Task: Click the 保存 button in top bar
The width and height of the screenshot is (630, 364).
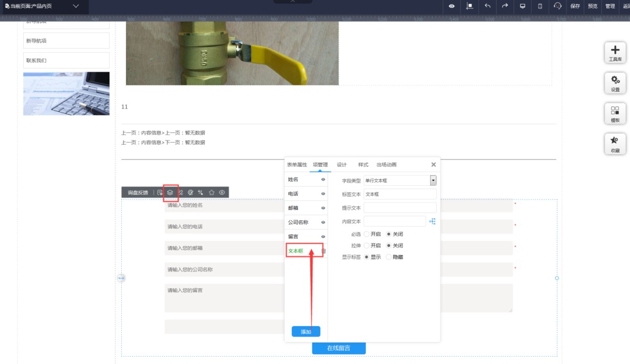Action: 575,6
